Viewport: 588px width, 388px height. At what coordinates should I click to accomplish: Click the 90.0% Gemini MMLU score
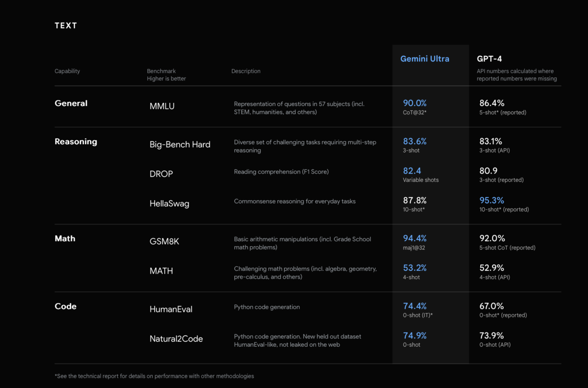[415, 103]
